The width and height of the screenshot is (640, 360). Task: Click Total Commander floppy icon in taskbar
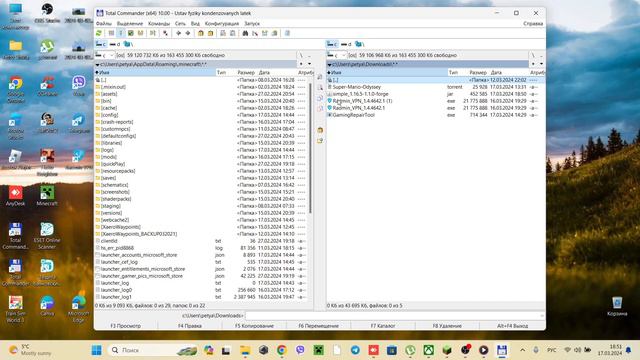pyautogui.click(x=502, y=350)
